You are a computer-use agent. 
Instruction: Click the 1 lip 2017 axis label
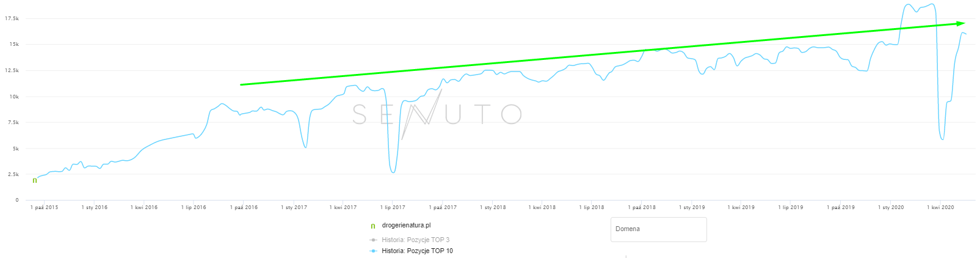coord(393,208)
